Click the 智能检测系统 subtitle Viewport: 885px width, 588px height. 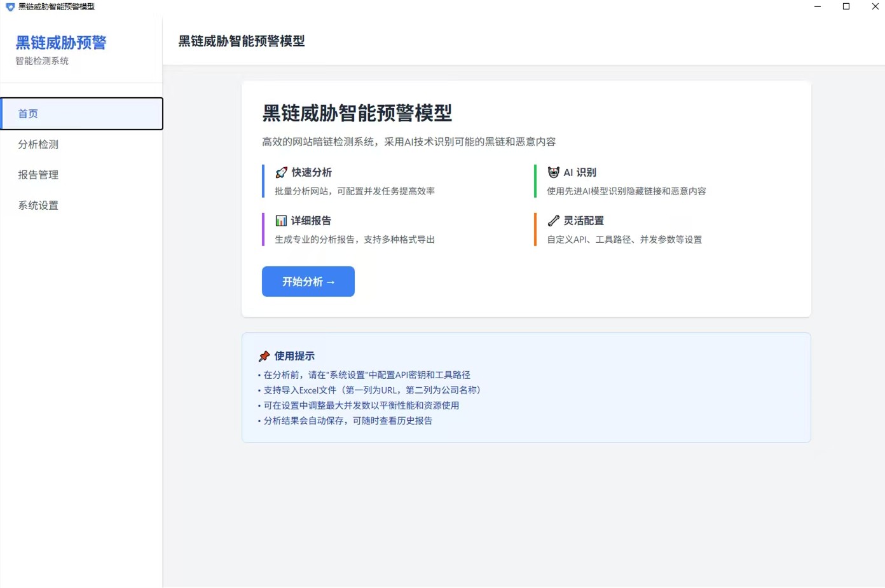[x=42, y=61]
